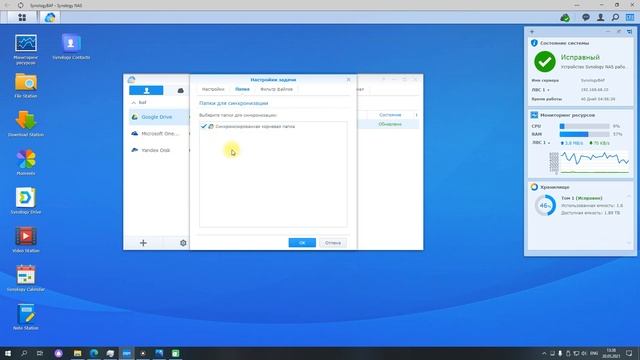640x360 pixels.
Task: Switch to the Папка tab
Action: coord(242,89)
